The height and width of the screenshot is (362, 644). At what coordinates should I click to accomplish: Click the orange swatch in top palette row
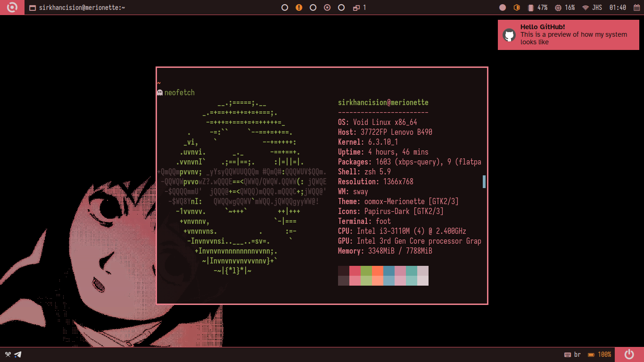[378, 271]
